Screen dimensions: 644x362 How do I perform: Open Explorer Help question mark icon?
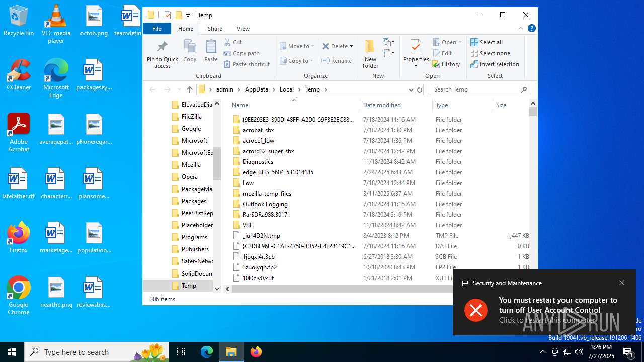tap(531, 29)
